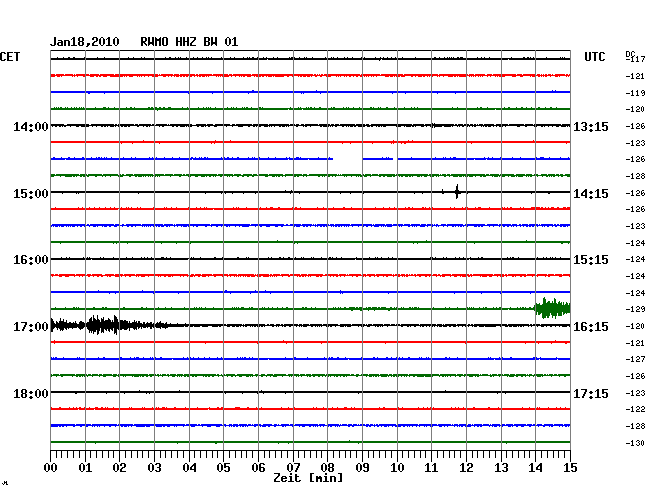This screenshot has height=494, width=650.
Task: Click the short isolated blue trace segment
Action: [x=378, y=159]
